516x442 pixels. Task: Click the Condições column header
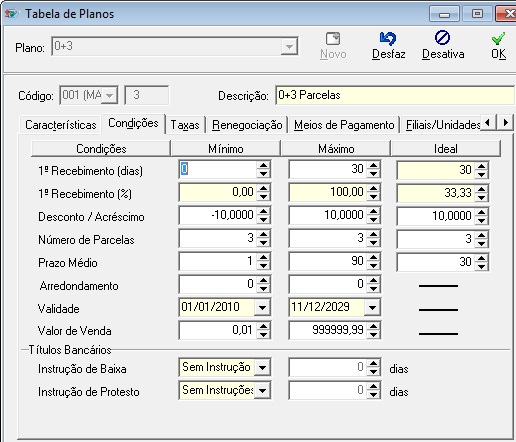(101, 149)
